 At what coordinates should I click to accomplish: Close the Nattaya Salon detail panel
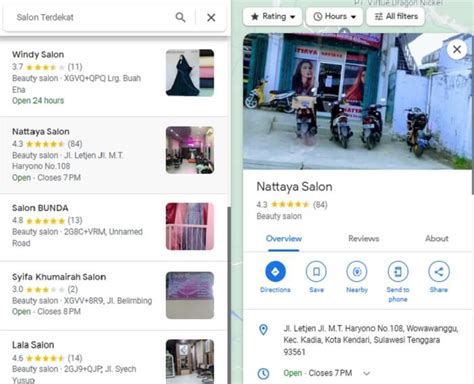tap(457, 49)
